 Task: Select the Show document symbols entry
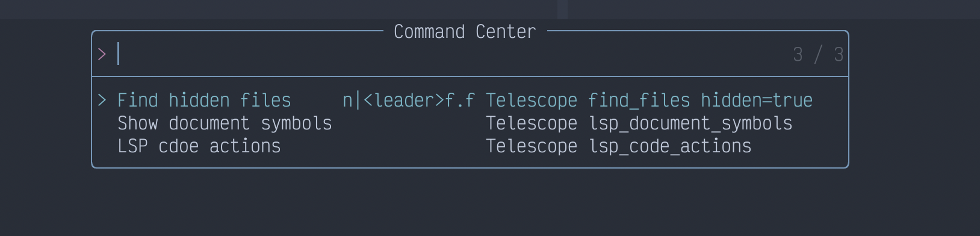[470, 123]
